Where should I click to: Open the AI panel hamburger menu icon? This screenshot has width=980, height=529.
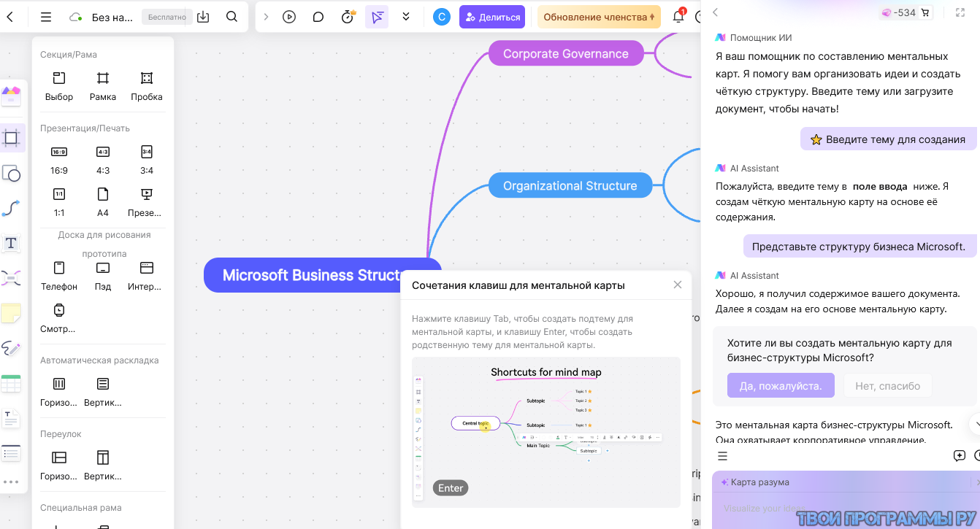click(x=722, y=456)
